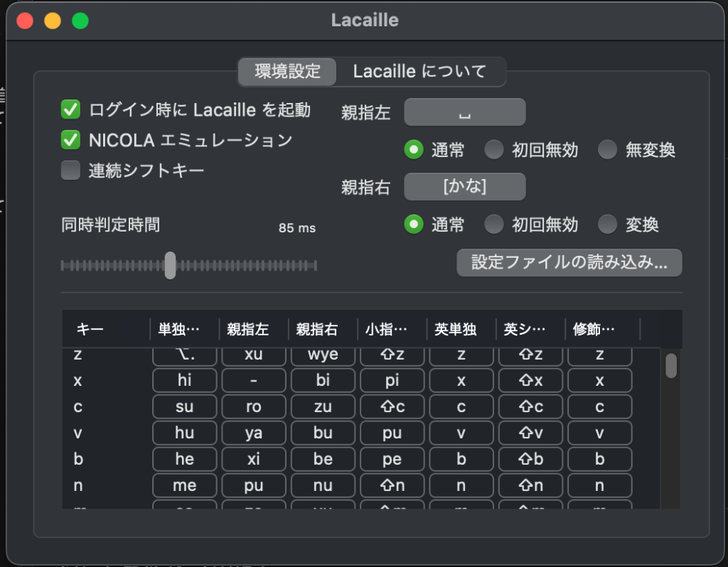
Task: Zoom the Lacaille window with green button
Action: (x=80, y=21)
